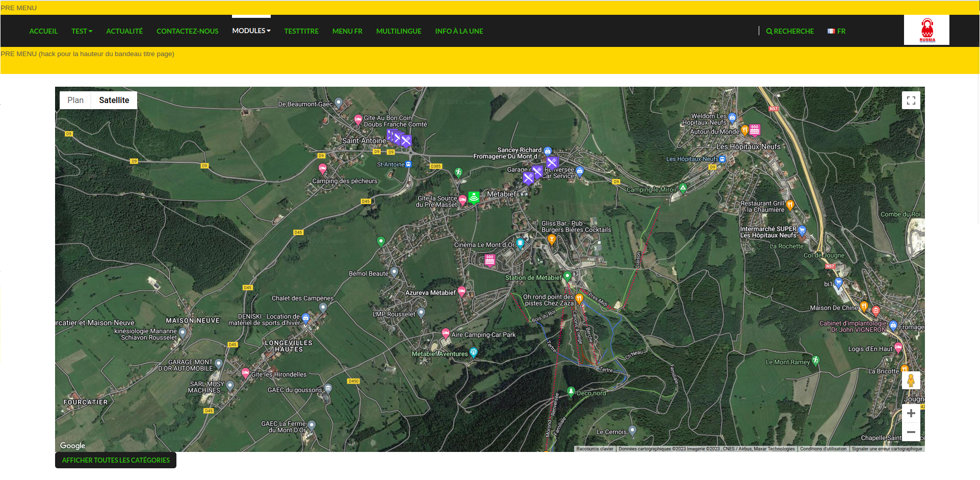Click the Russia logo image
Image resolution: width=980 pixels, height=480 pixels.
click(x=926, y=30)
